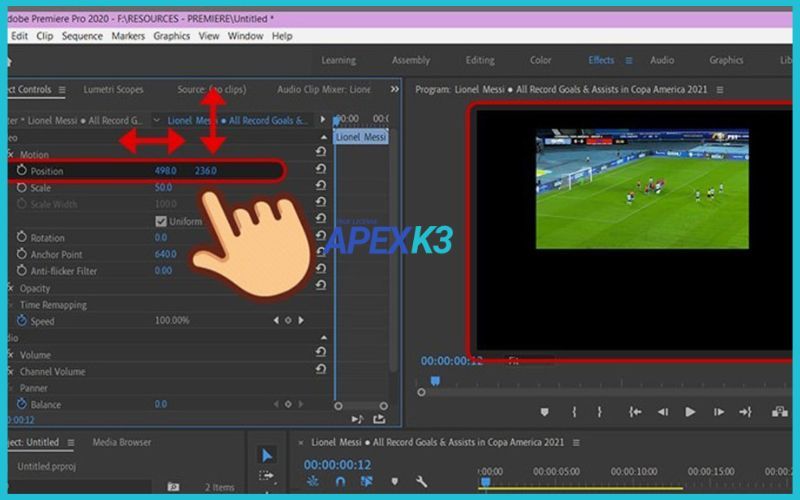Reset the Rotation parameter
The width and height of the screenshot is (800, 500).
[320, 236]
